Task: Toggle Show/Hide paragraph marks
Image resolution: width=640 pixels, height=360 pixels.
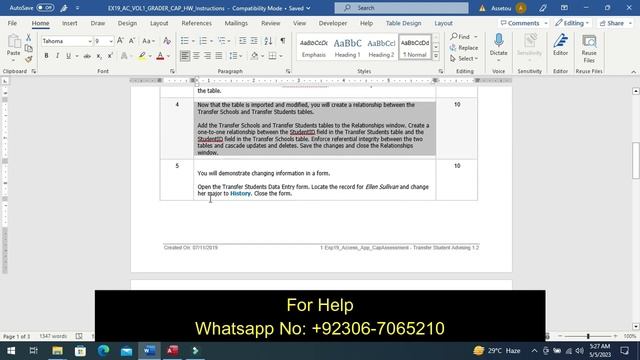Action: click(x=282, y=41)
